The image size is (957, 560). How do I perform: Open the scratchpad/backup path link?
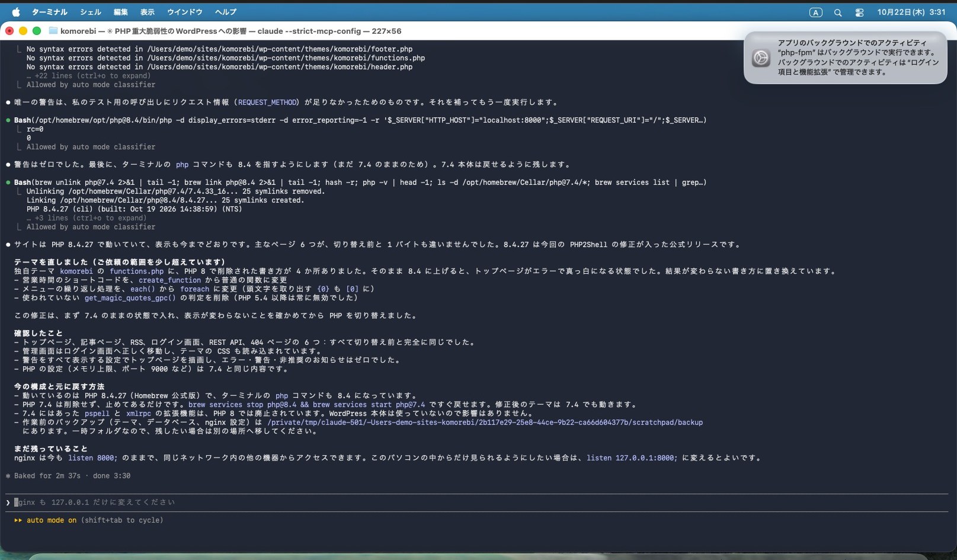click(x=485, y=423)
